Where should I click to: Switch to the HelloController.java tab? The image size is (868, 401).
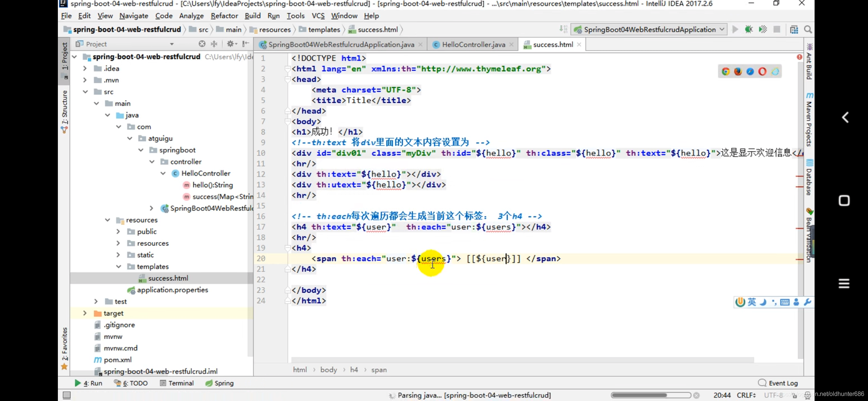(473, 45)
